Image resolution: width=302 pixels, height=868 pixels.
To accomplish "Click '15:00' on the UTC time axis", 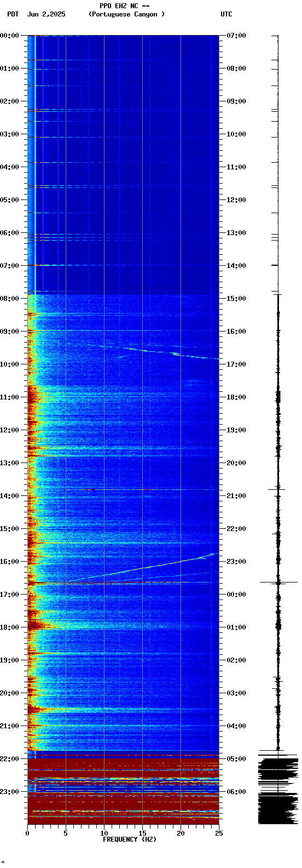I will [x=236, y=299].
